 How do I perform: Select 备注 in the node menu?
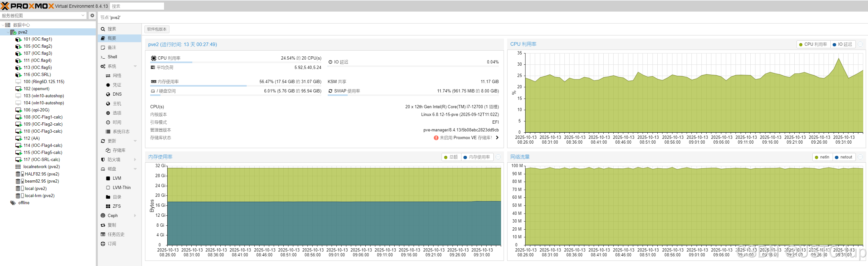120,48
